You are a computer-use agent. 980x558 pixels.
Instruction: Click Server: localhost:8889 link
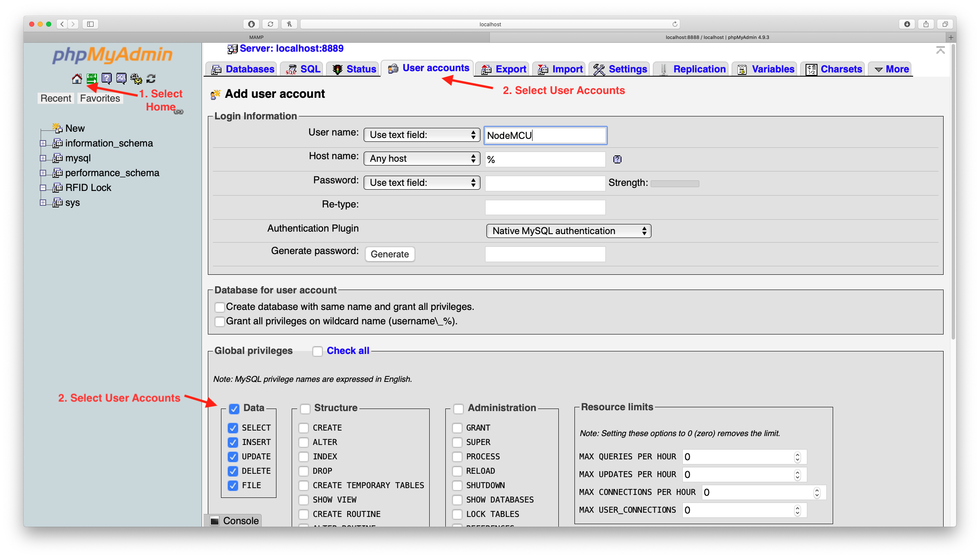[292, 49]
